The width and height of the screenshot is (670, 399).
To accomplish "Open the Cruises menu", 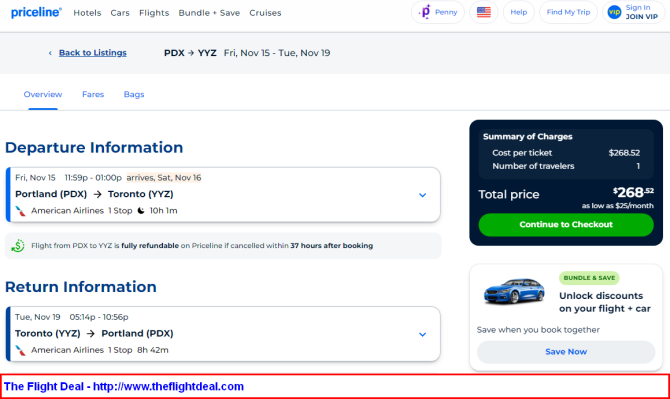I will [265, 13].
